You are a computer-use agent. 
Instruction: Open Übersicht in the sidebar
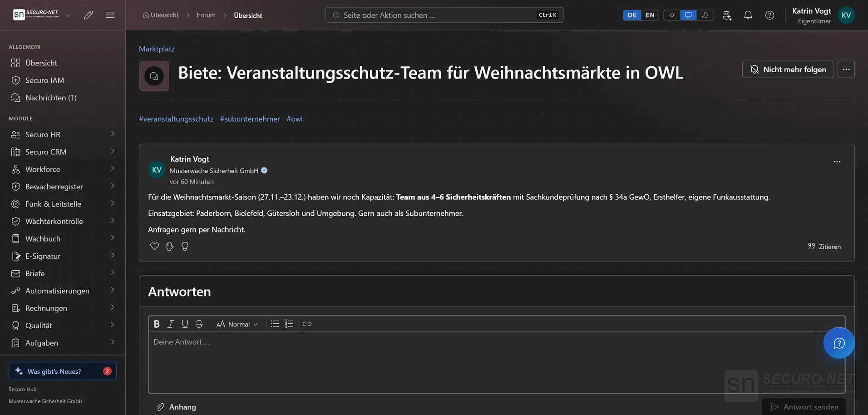(63, 63)
